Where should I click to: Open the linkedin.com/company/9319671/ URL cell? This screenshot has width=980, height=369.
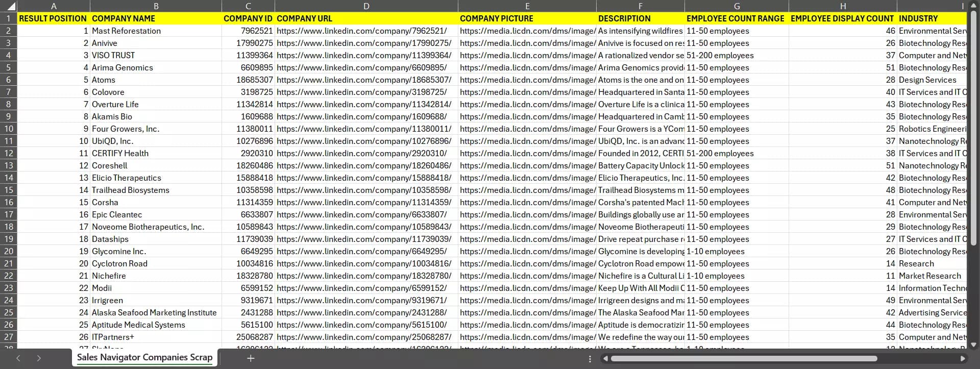[x=366, y=300]
